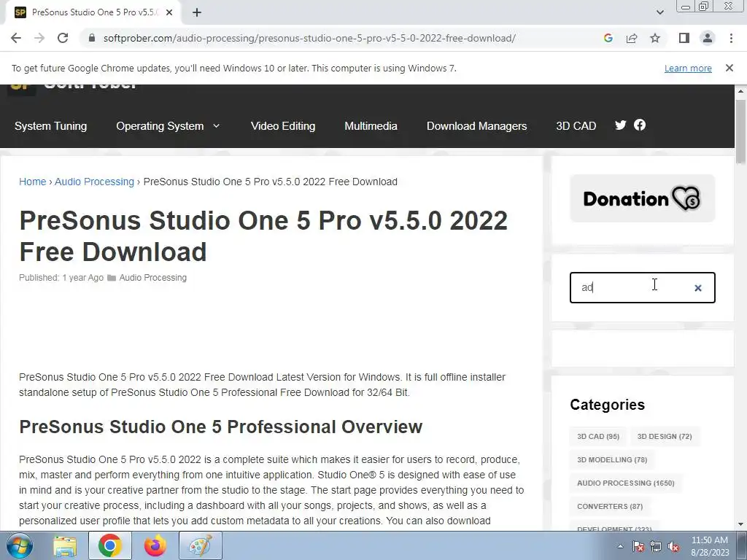
Task: Switch to Chrome in the taskbar
Action: (109, 545)
